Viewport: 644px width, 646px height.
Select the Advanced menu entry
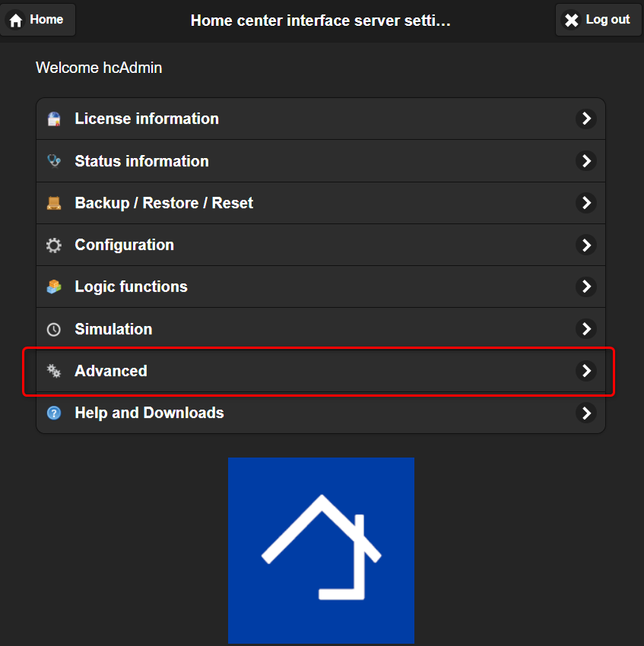pyautogui.click(x=321, y=371)
